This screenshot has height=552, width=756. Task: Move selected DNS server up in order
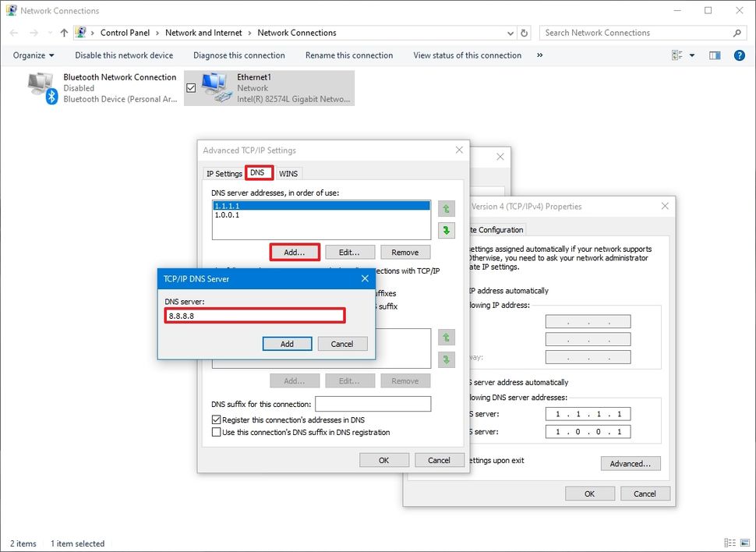point(445,208)
